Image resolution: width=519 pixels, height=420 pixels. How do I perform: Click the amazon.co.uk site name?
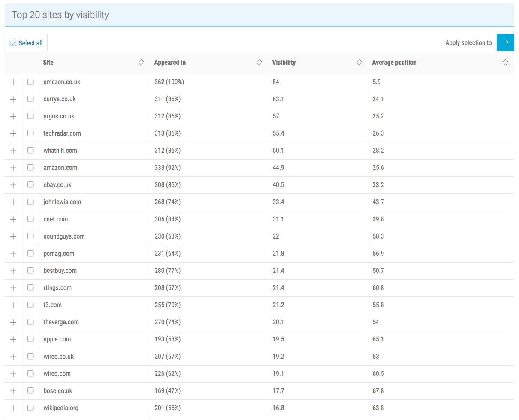[x=62, y=82]
